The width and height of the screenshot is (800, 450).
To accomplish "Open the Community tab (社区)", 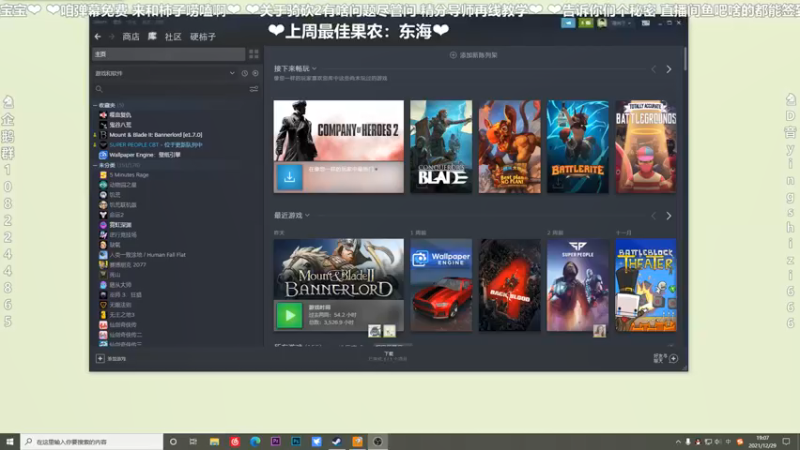I will pos(173,37).
